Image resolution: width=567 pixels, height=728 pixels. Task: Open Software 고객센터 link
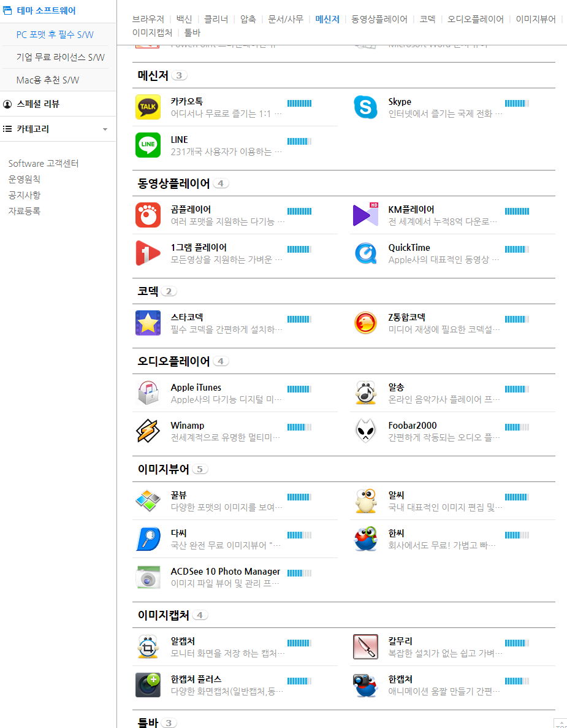pos(44,163)
